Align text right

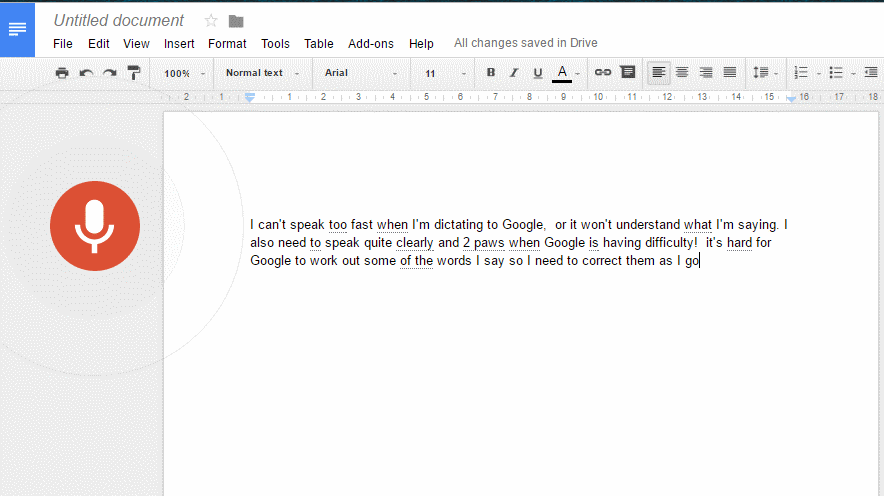[706, 72]
